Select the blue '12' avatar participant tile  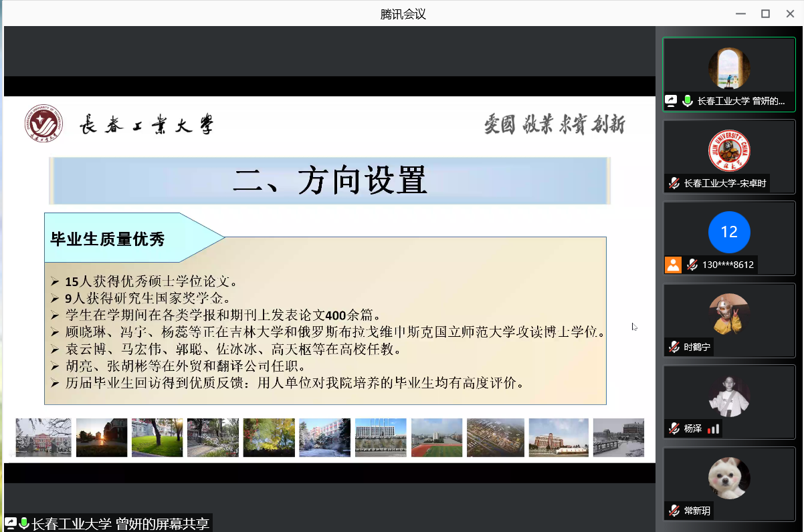point(729,232)
